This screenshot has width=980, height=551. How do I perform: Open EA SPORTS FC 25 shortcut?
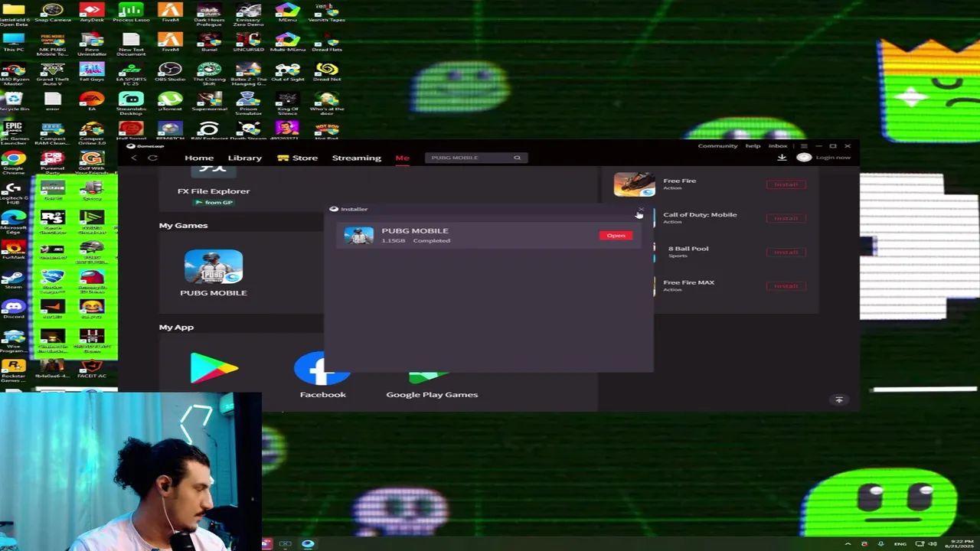click(x=131, y=73)
